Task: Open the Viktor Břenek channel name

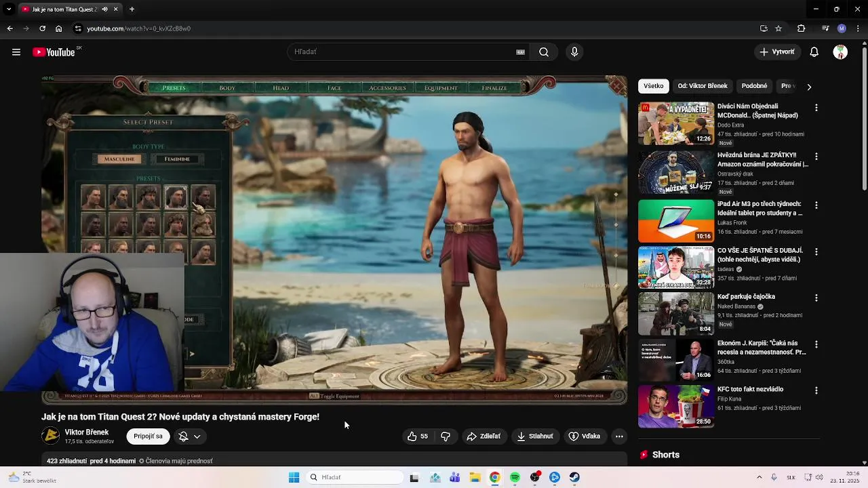Action: [87, 432]
